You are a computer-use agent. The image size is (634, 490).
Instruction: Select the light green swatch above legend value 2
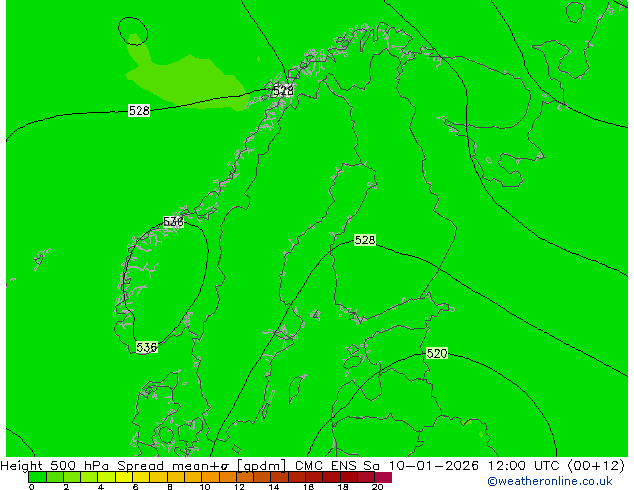pos(72,477)
